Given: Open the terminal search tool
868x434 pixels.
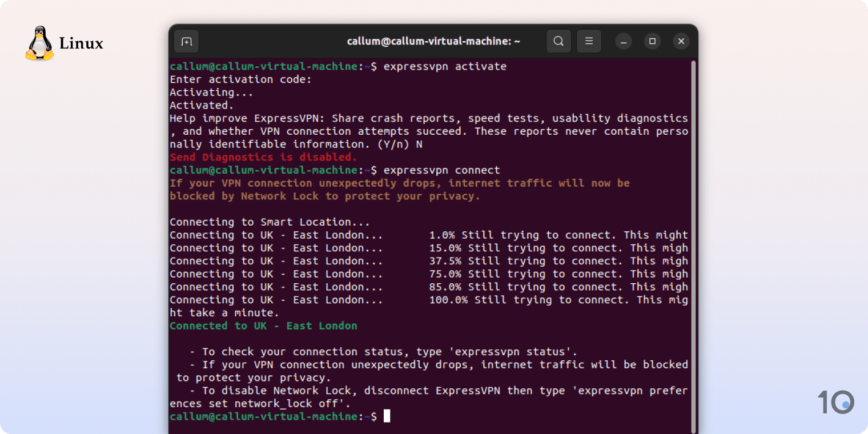Looking at the screenshot, I should (x=559, y=41).
